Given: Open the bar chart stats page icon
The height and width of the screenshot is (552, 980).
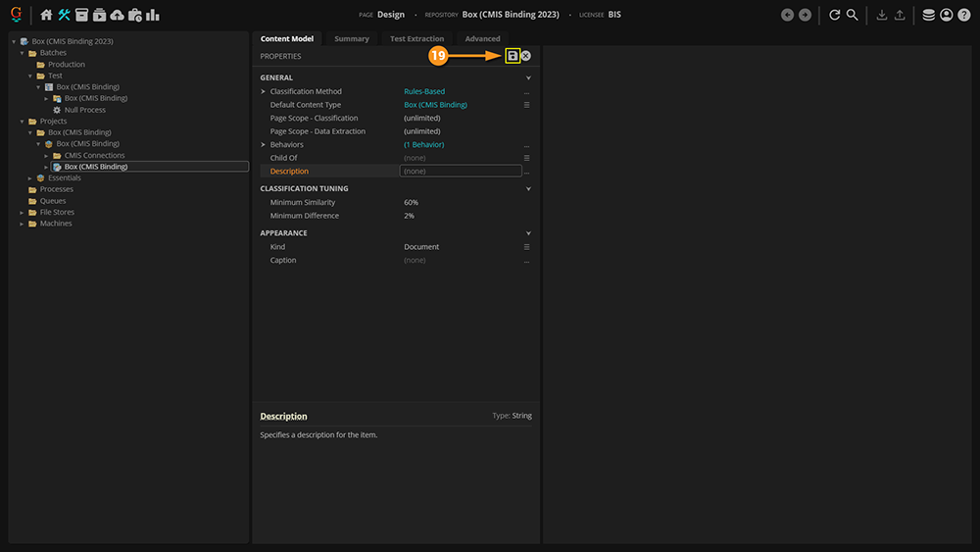Looking at the screenshot, I should pyautogui.click(x=153, y=15).
